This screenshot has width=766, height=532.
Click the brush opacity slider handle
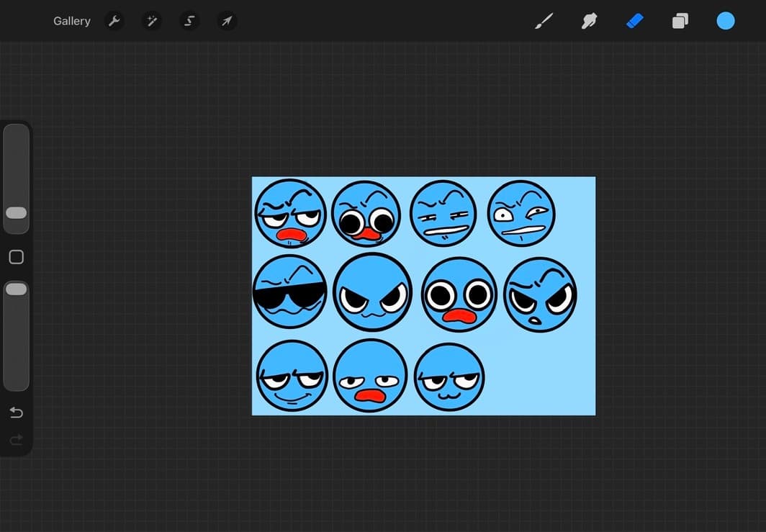point(16,289)
